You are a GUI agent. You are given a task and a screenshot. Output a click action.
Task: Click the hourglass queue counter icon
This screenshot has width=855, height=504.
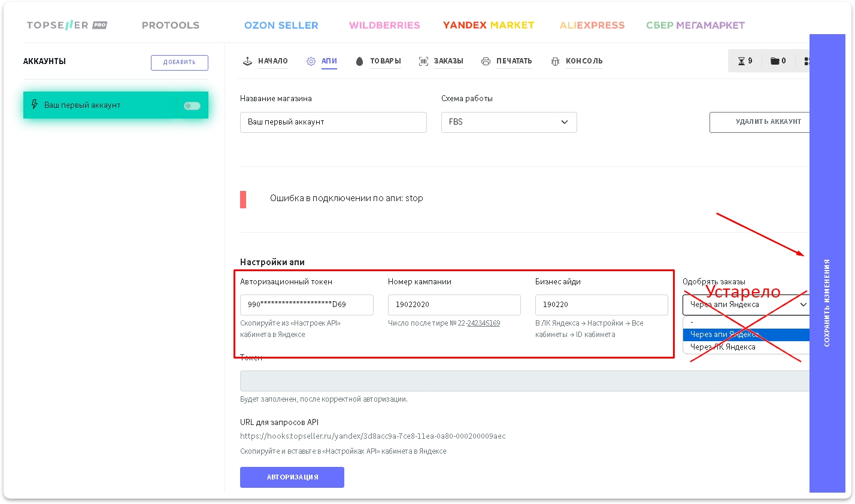(x=741, y=61)
